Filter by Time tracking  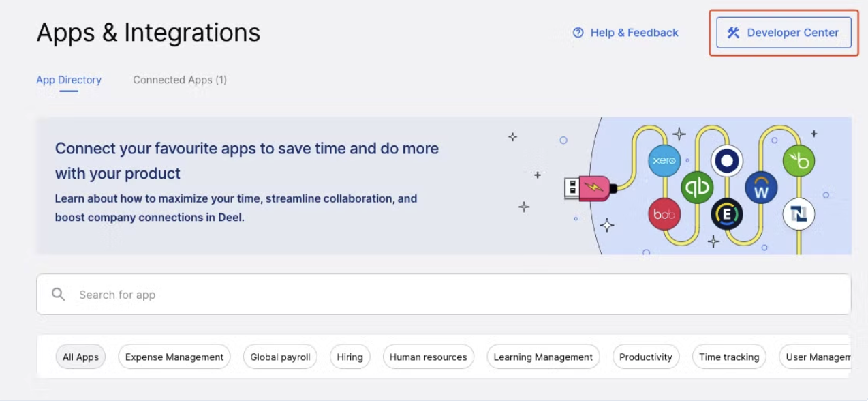tap(729, 357)
